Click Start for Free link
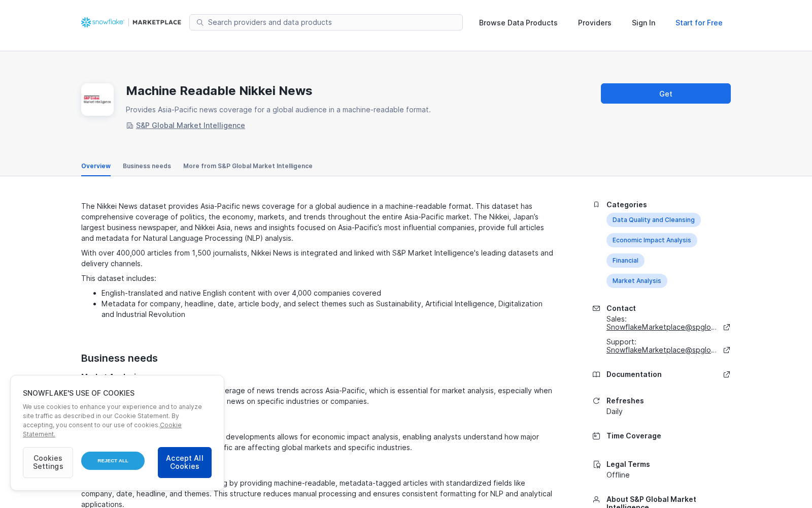 [699, 23]
